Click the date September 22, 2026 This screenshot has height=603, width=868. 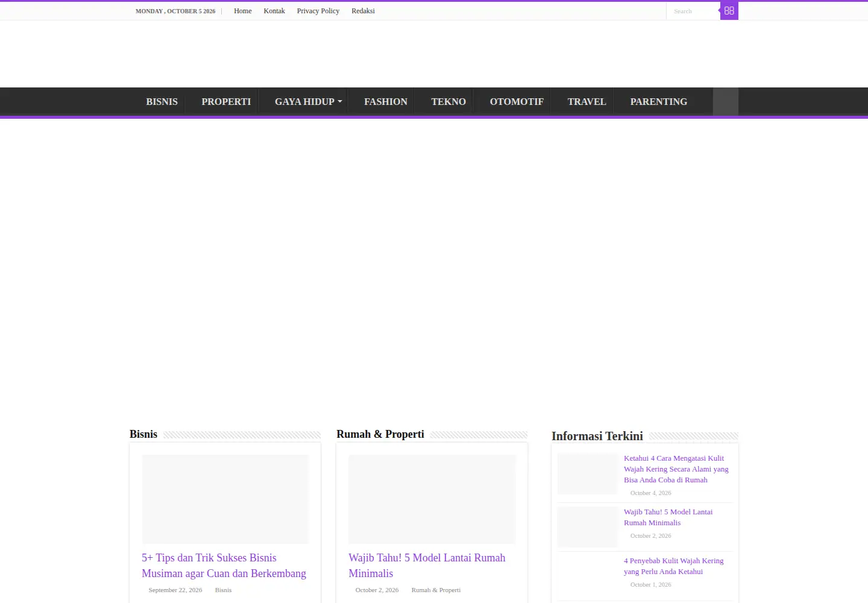175,590
